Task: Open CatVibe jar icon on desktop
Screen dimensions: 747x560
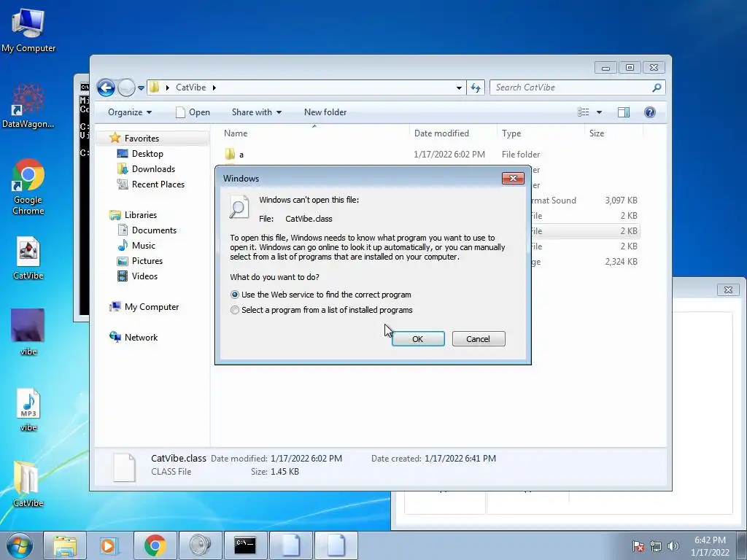Action: tap(28, 258)
